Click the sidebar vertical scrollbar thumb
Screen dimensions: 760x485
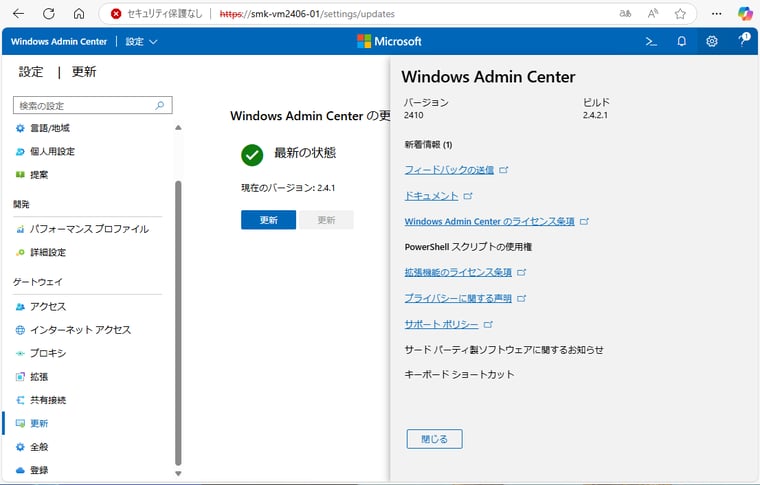click(178, 323)
